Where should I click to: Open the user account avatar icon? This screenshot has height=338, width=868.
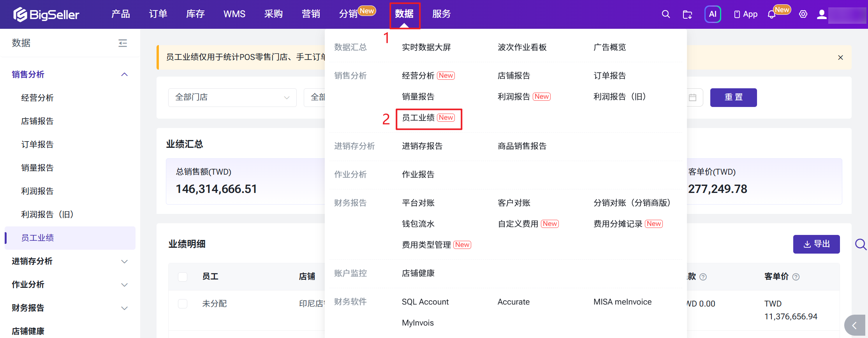(822, 14)
